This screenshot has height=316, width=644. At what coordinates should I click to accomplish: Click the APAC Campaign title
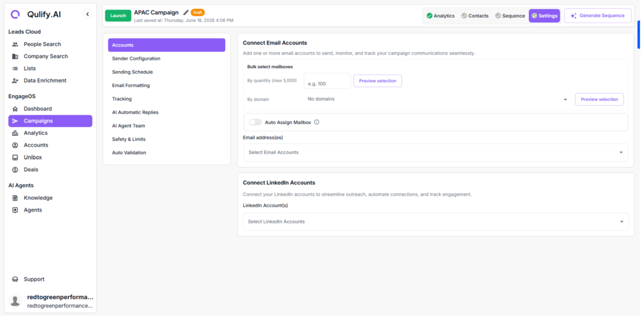157,13
